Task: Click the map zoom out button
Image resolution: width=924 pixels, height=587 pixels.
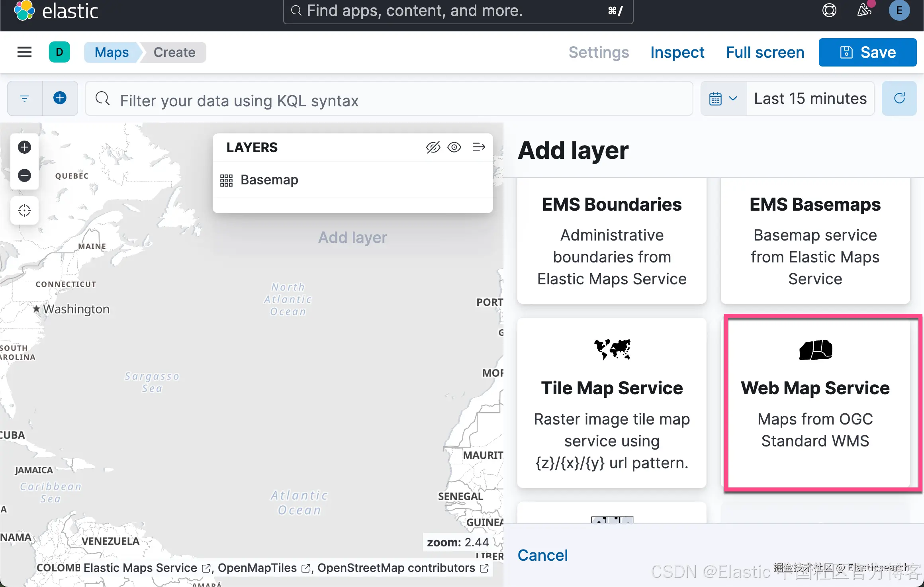Action: 24,175
